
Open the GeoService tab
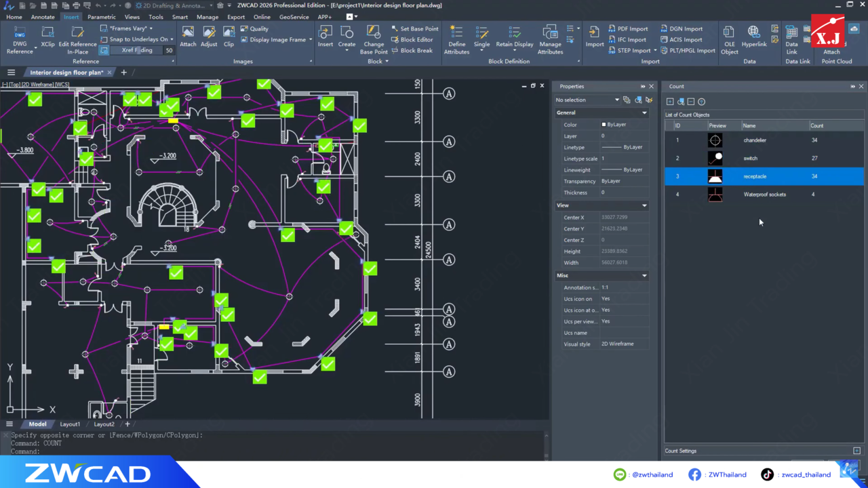point(294,17)
